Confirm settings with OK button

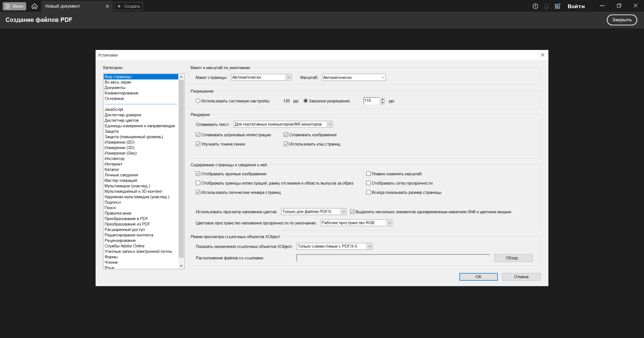[x=478, y=277]
